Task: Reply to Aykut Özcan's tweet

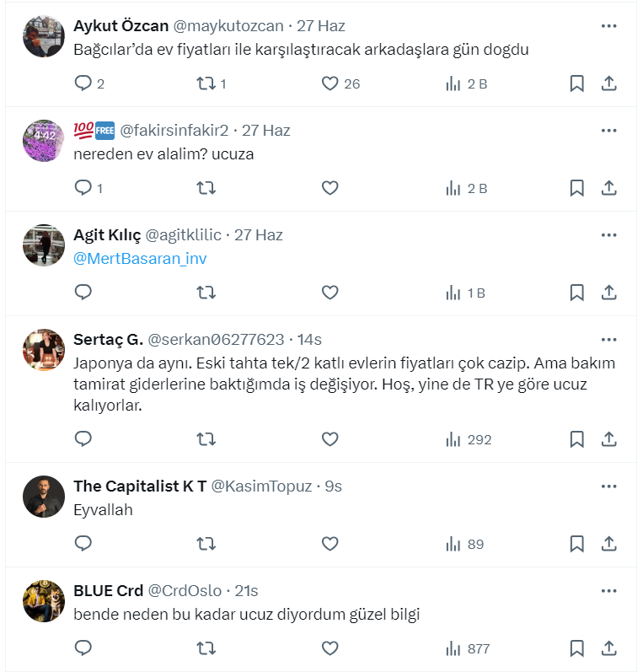Action: click(83, 83)
